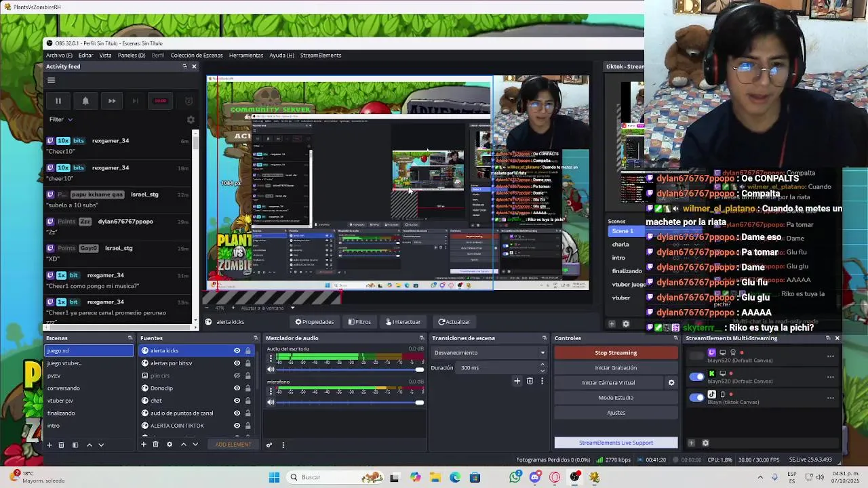
Task: Pause the Activity feed alerts
Action: (x=58, y=101)
